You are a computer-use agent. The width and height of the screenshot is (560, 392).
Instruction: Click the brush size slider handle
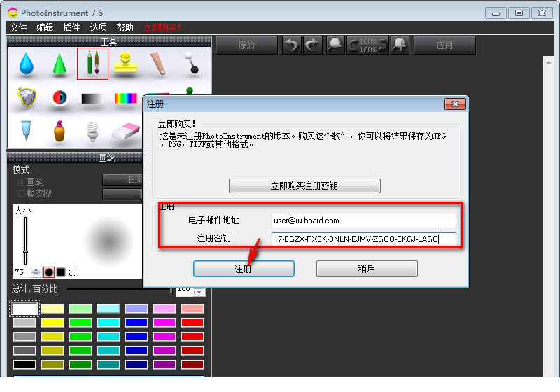pyautogui.click(x=25, y=252)
